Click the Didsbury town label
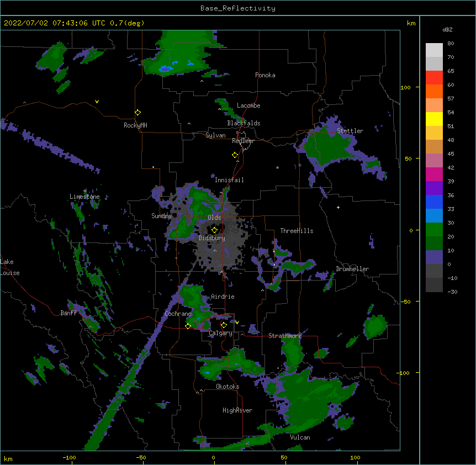476x465 pixels. click(212, 238)
